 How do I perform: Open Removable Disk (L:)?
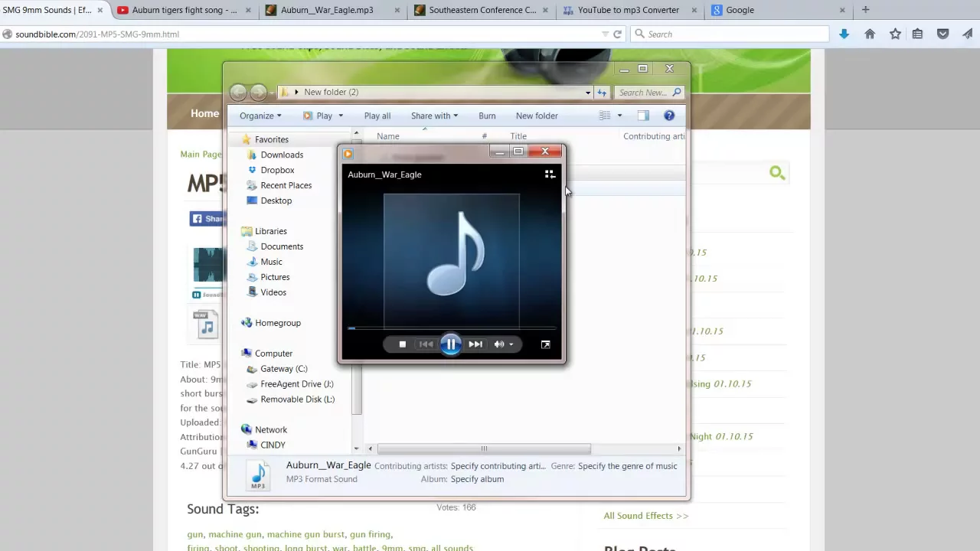297,399
